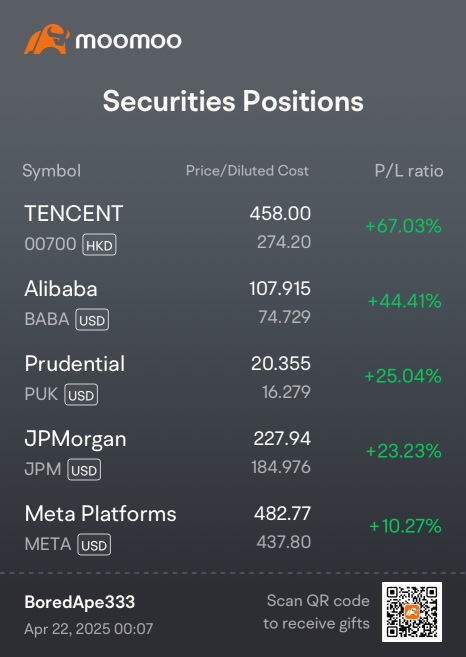
Task: Click the Securities Positions title
Action: coord(233,101)
